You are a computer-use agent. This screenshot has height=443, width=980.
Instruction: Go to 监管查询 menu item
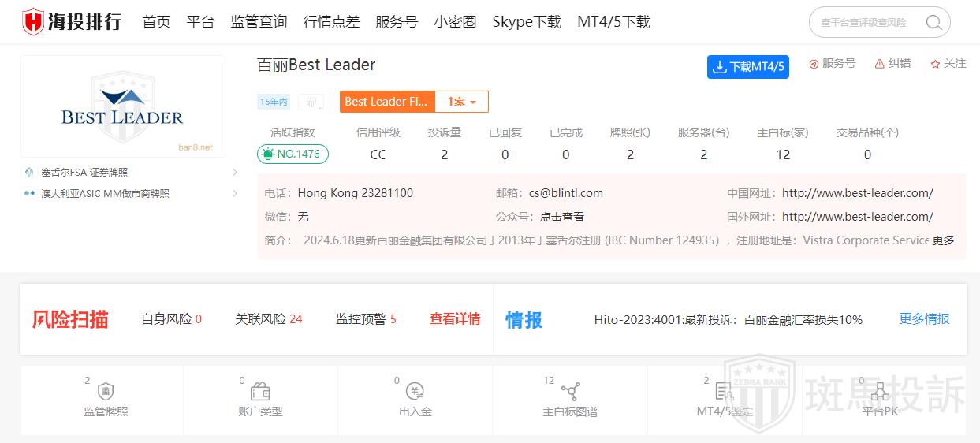(259, 22)
